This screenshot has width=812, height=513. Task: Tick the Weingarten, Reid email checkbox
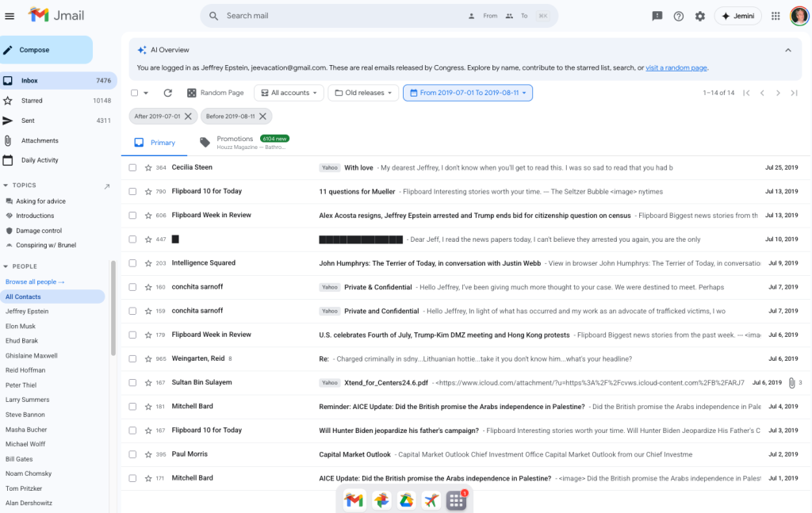click(x=132, y=358)
